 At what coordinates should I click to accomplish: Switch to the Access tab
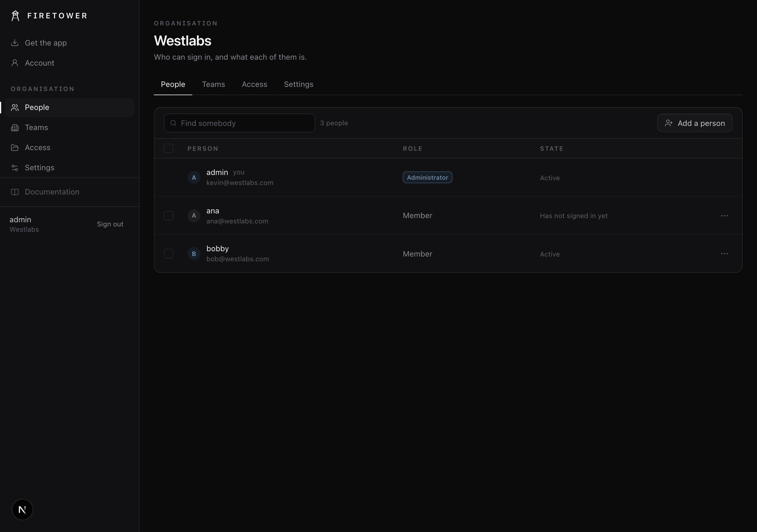point(255,85)
